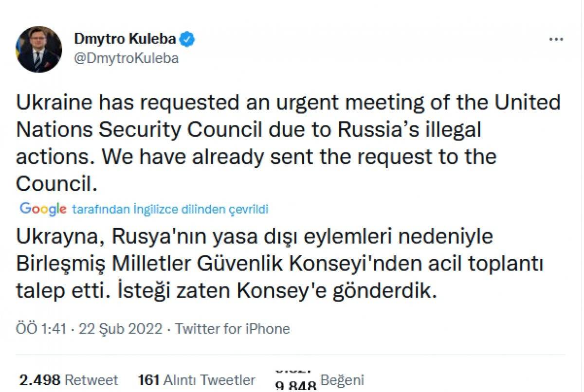584x392 pixels.
Task: Click the blue verified badge
Action: click(x=188, y=39)
